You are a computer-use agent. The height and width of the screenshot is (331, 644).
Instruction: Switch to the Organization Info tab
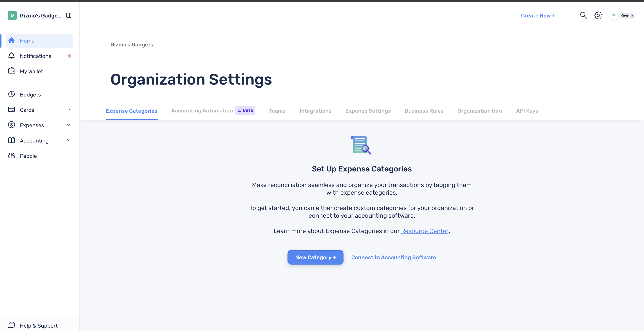[480, 111]
